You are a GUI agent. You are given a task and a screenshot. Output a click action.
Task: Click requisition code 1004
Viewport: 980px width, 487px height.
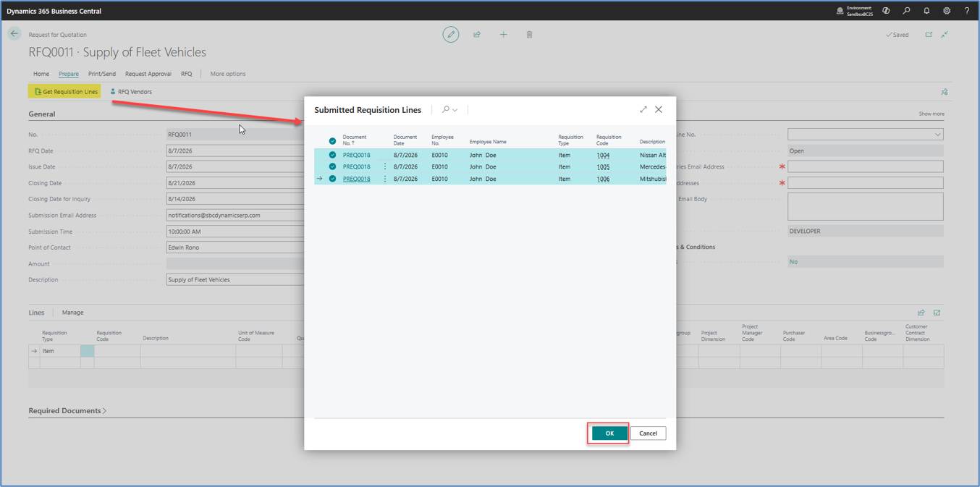coord(603,155)
